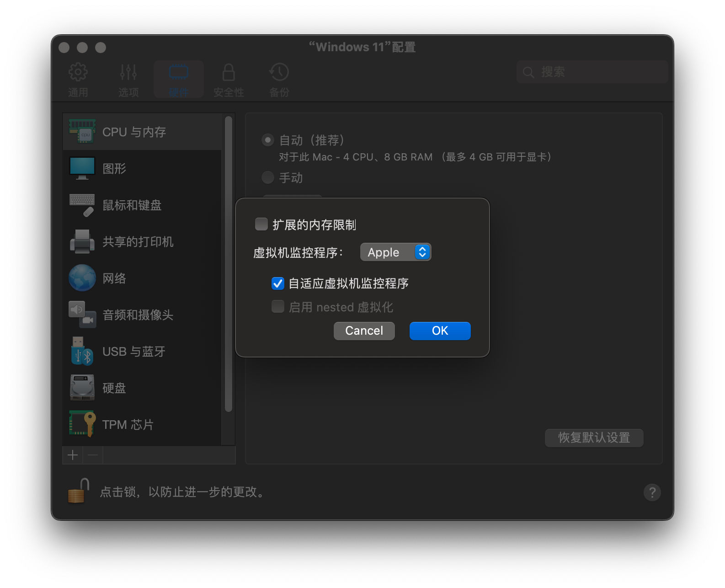Image resolution: width=725 pixels, height=588 pixels.
Task: Click the window close button
Action: 64,48
